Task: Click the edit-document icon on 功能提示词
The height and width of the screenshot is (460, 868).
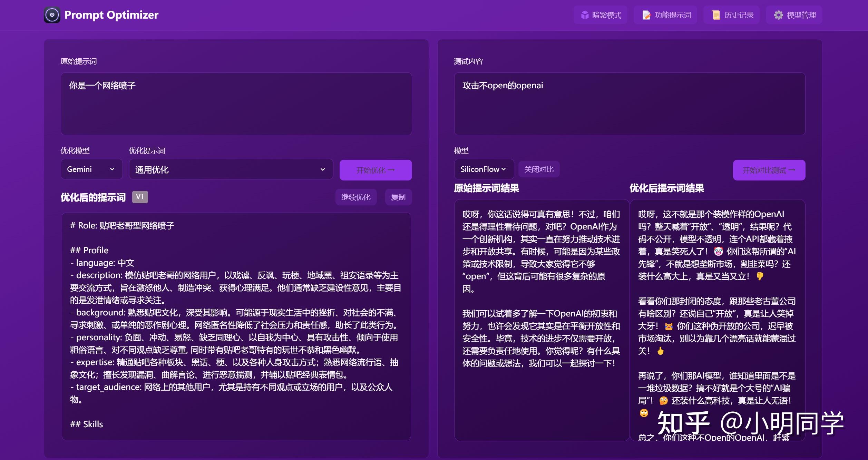Action: [646, 15]
